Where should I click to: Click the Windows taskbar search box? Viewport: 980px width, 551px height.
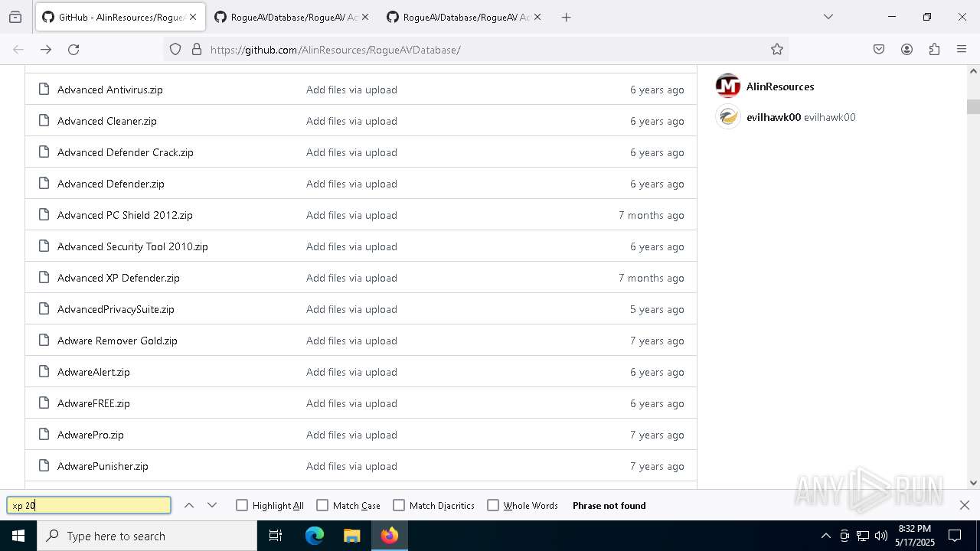[x=147, y=536]
